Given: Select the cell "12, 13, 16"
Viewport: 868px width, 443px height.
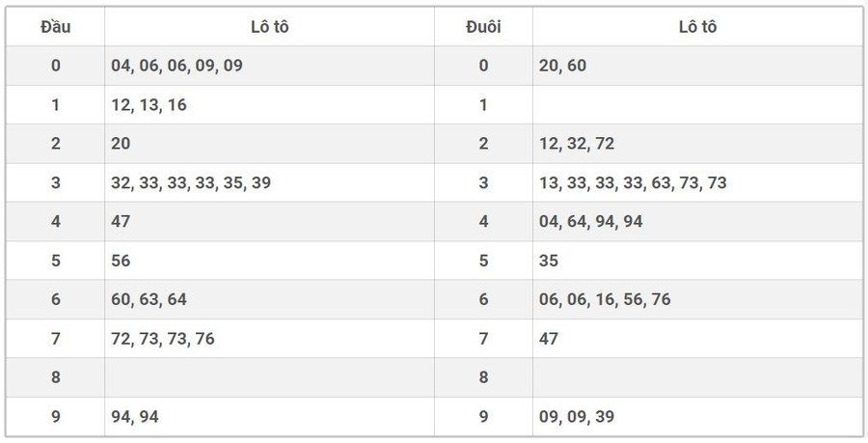Looking at the screenshot, I should 149,105.
